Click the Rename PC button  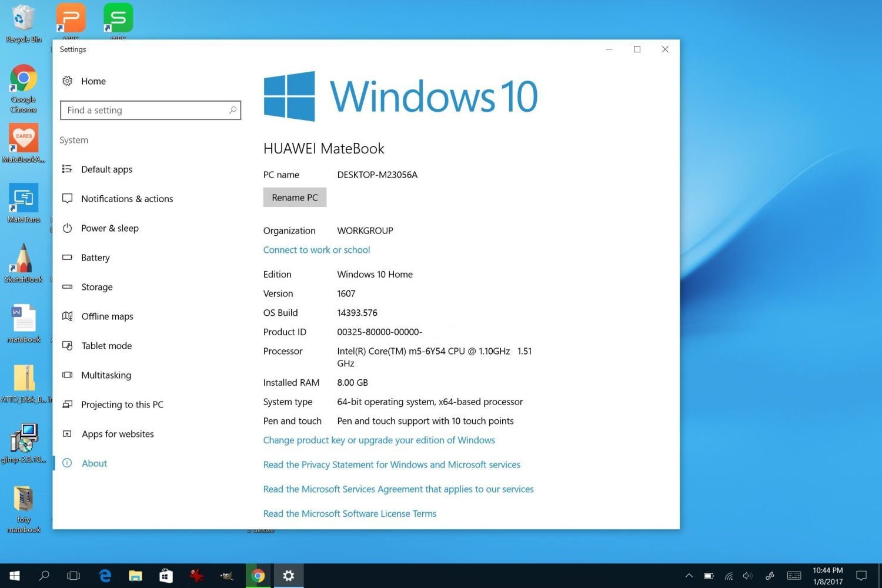coord(295,198)
